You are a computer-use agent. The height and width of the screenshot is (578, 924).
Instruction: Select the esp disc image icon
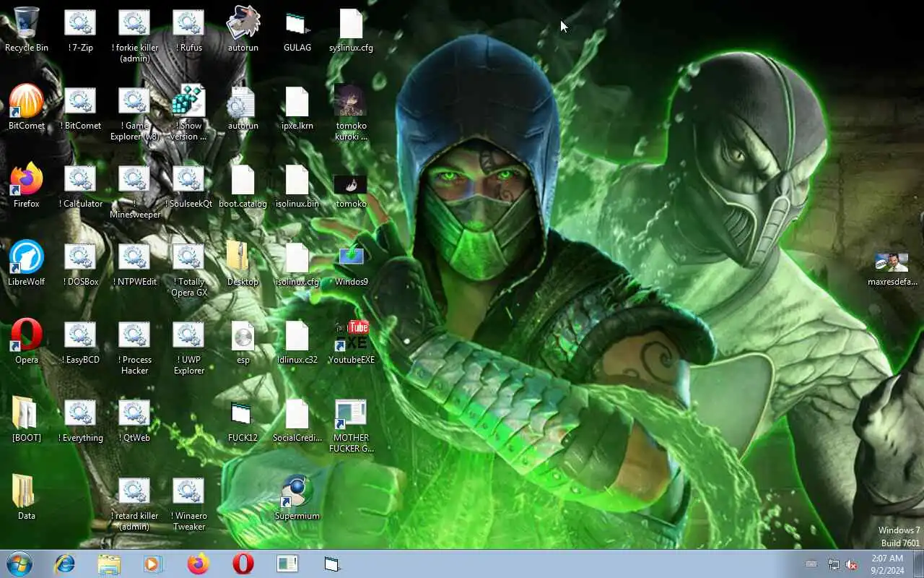click(x=243, y=342)
